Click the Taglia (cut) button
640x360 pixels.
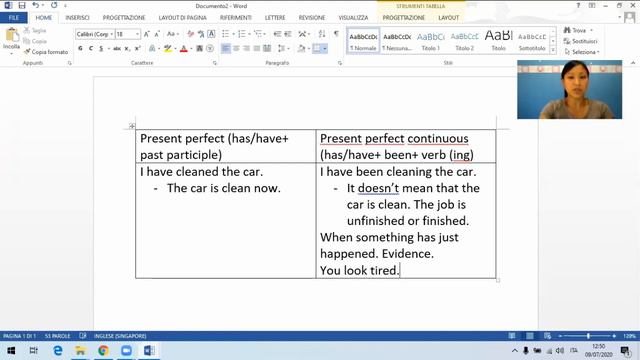pos(35,31)
